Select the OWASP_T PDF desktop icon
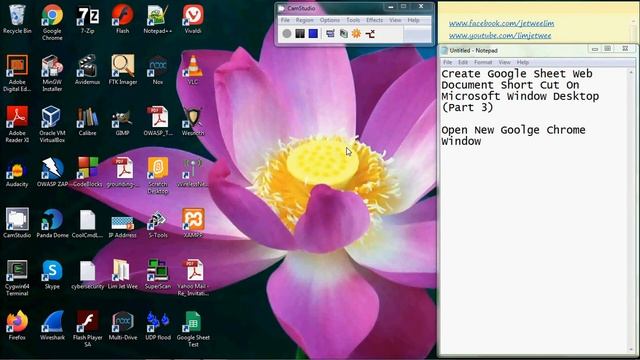The height and width of the screenshot is (360, 640). coord(158,121)
